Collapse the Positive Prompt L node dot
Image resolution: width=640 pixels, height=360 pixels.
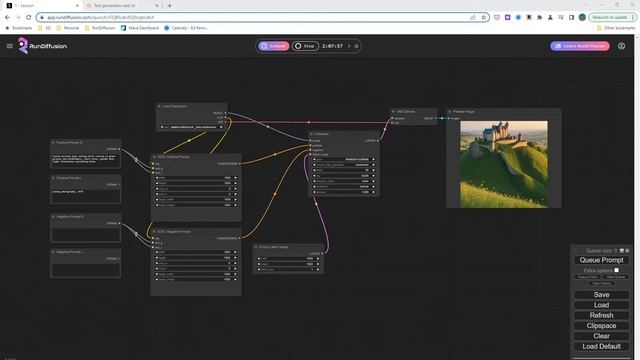[53, 178]
